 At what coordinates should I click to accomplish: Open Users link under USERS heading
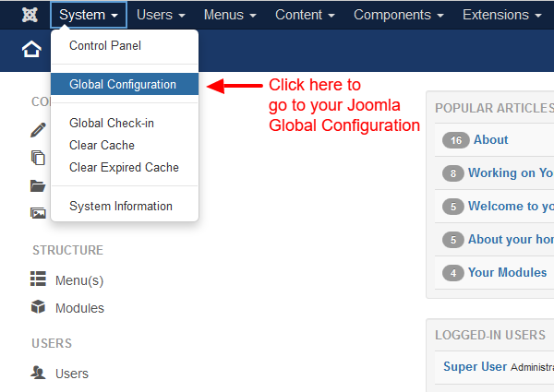pos(72,374)
